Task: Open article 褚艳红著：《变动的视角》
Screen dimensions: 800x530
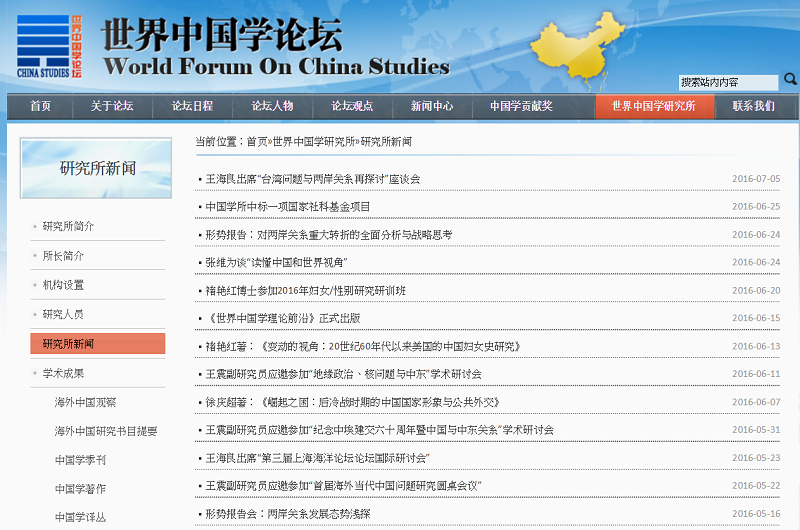Action: coord(363,346)
